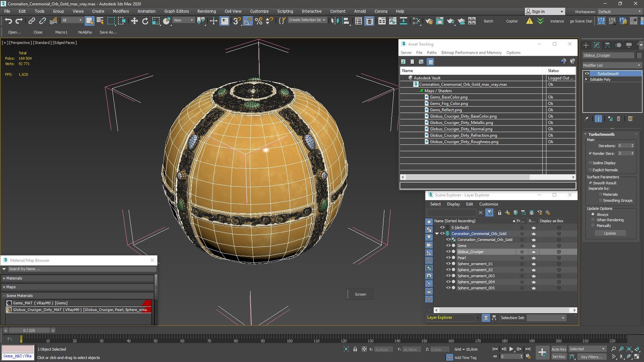Enable Explicit Normals checkbox
Screen dimensions: 644x362
[590, 170]
